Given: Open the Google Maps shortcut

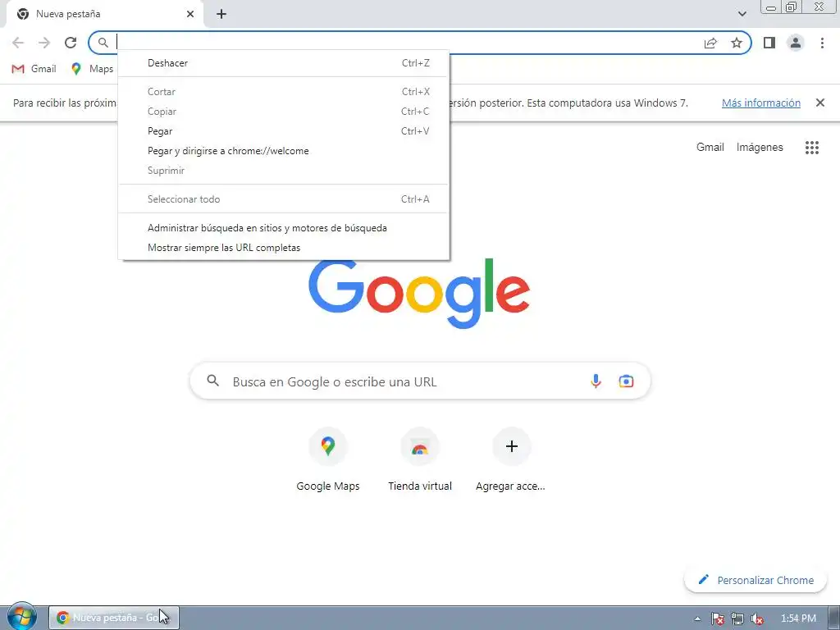Looking at the screenshot, I should click(328, 459).
